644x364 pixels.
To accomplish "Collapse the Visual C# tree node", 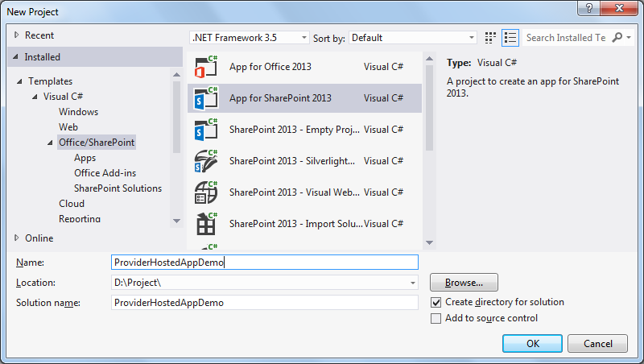I will (x=35, y=97).
